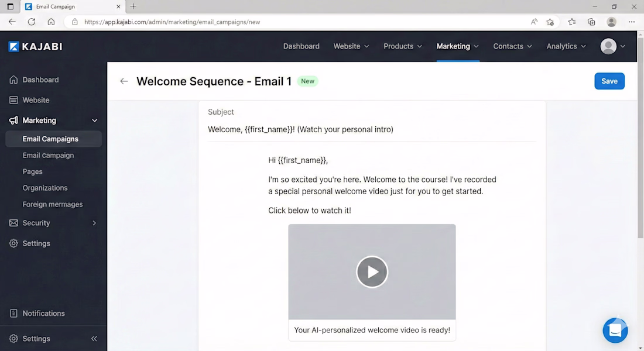Click the gear icon beside Security's Settings
The image size is (644, 351).
point(13,243)
